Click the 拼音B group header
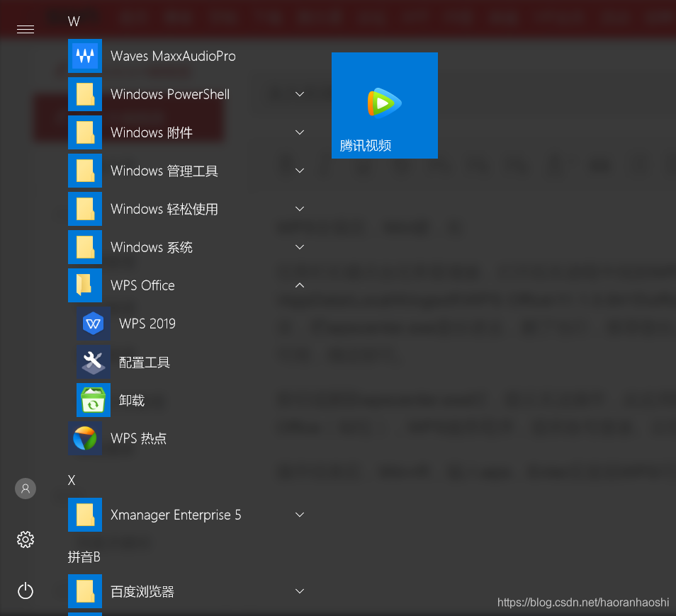The width and height of the screenshot is (676, 616). (84, 557)
